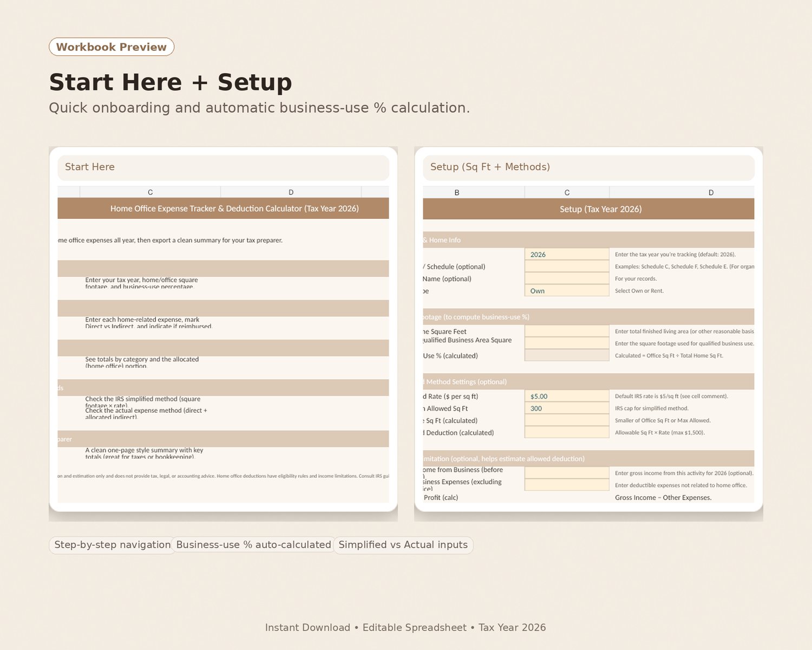The height and width of the screenshot is (650, 812).
Task: Select column C header in Start Here sheet
Action: [150, 192]
